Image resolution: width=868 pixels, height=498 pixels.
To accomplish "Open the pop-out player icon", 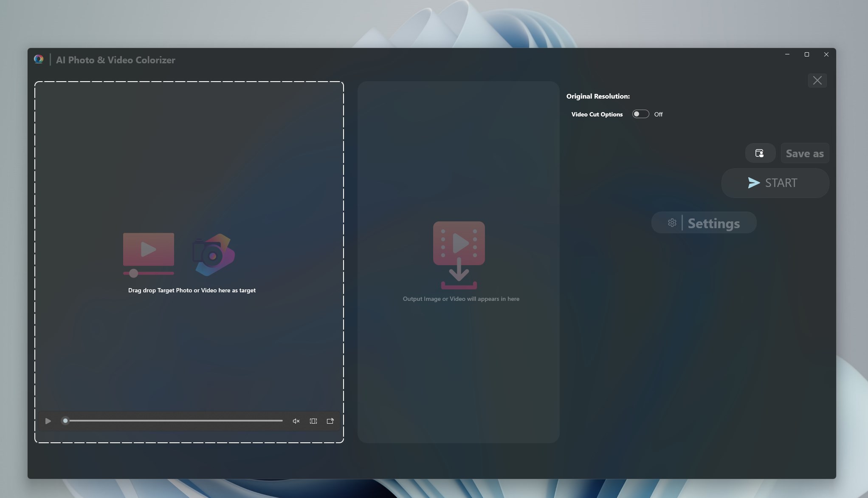I will coord(330,421).
